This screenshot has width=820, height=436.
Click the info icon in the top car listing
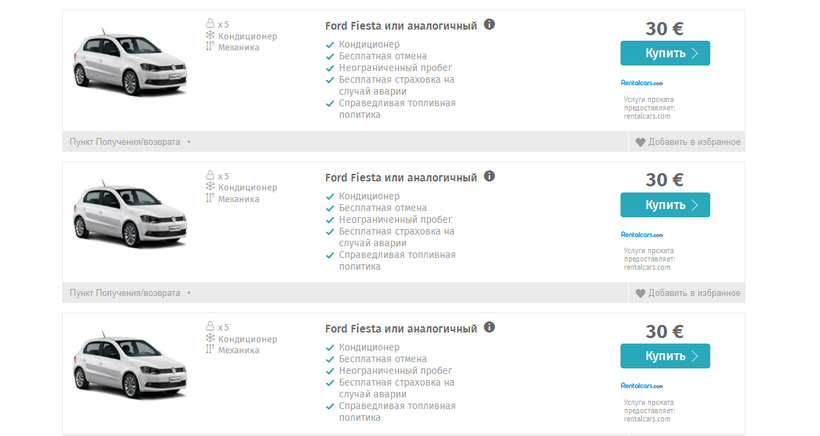point(489,25)
